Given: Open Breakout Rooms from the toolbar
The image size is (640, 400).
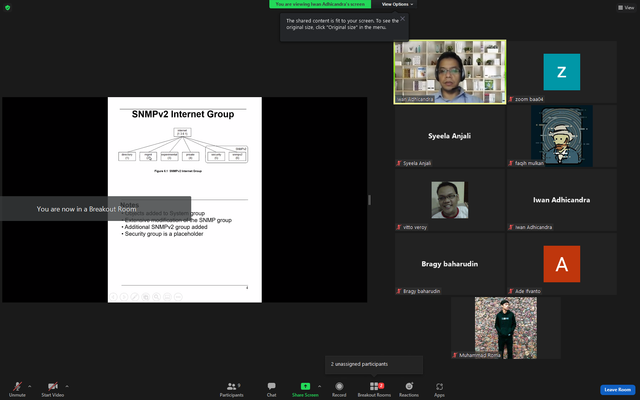Looking at the screenshot, I should click(x=374, y=389).
